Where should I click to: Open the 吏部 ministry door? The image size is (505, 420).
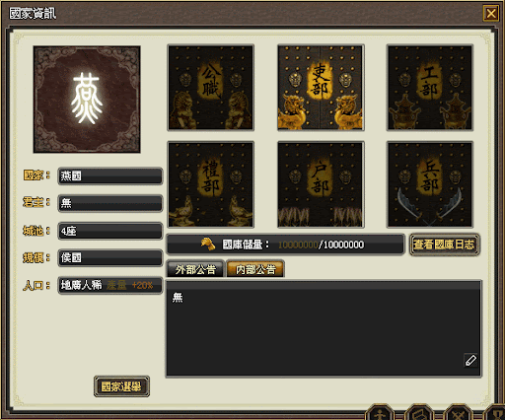point(321,88)
